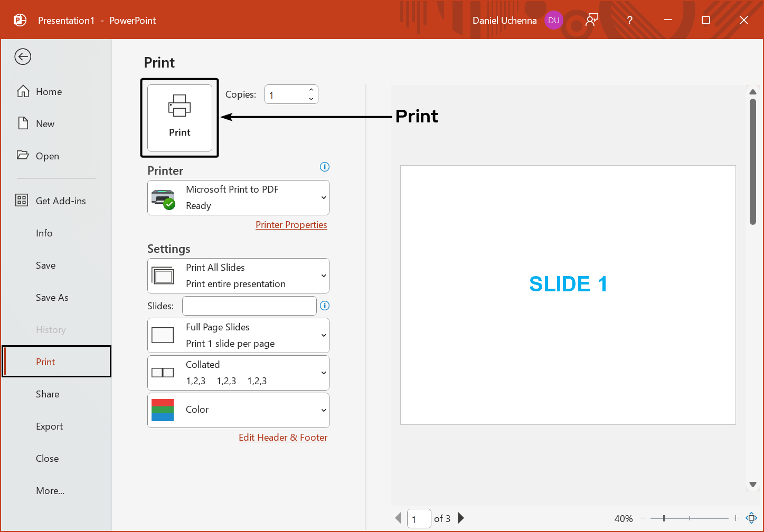Click the large Print button icon
764x532 pixels.
click(x=180, y=106)
